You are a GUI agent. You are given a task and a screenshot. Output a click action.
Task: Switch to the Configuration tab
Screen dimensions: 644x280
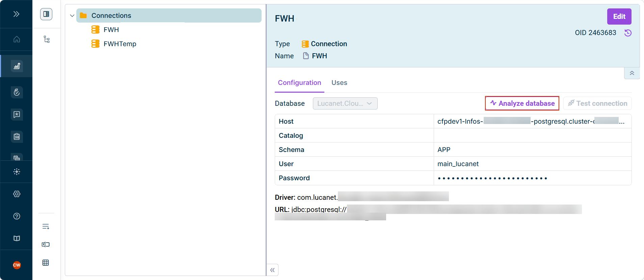pyautogui.click(x=299, y=83)
